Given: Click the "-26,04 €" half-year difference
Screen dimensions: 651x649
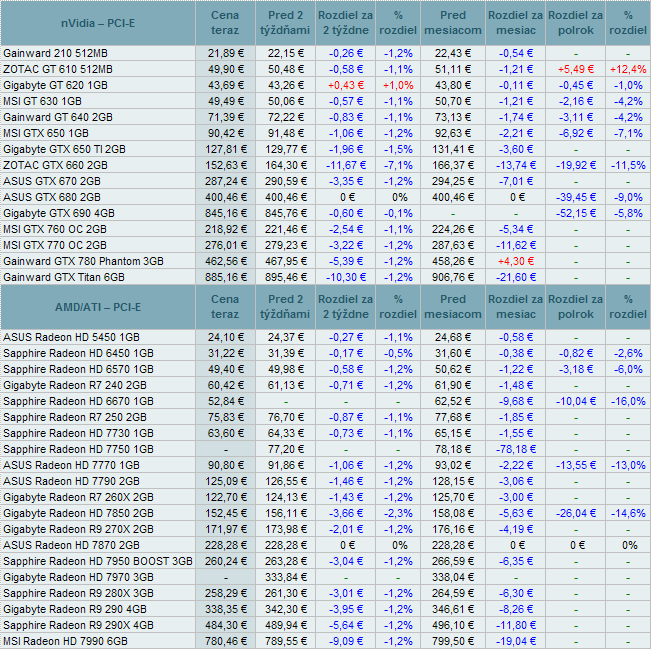Looking at the screenshot, I should [x=575, y=513].
